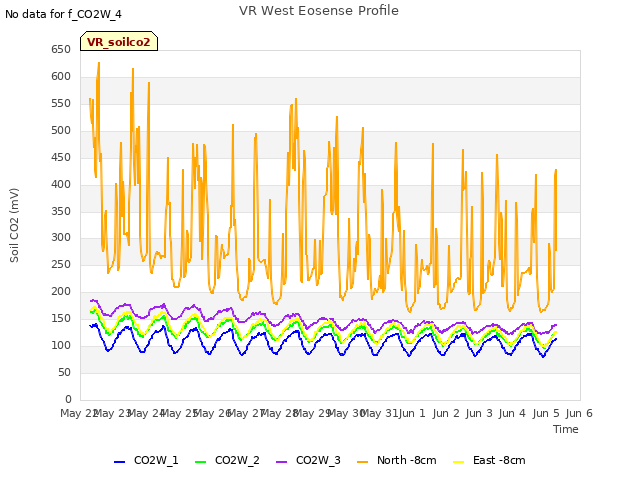This screenshot has width=640, height=480.
Task: Click the 300 y-axis tick label
Action: [x=61, y=238]
